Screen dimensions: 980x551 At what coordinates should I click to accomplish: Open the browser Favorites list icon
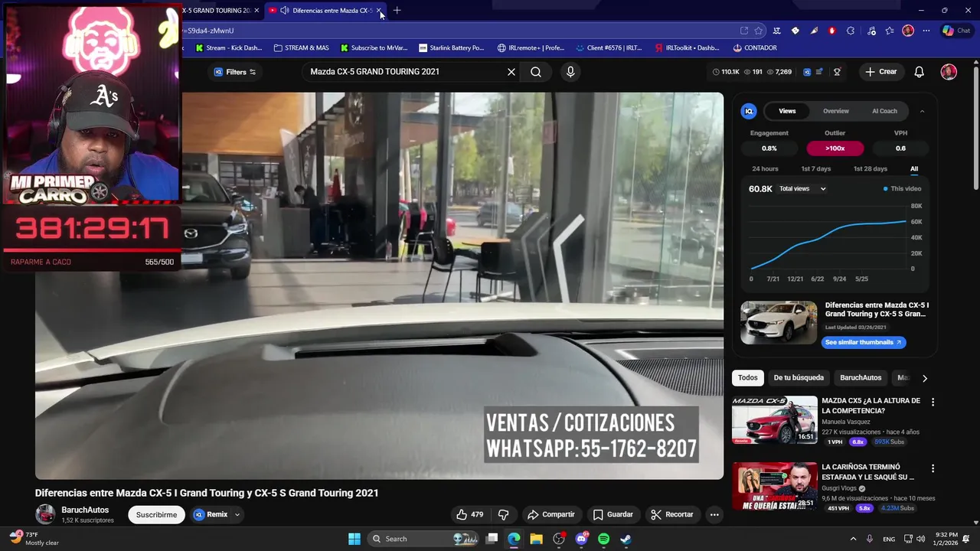890,31
